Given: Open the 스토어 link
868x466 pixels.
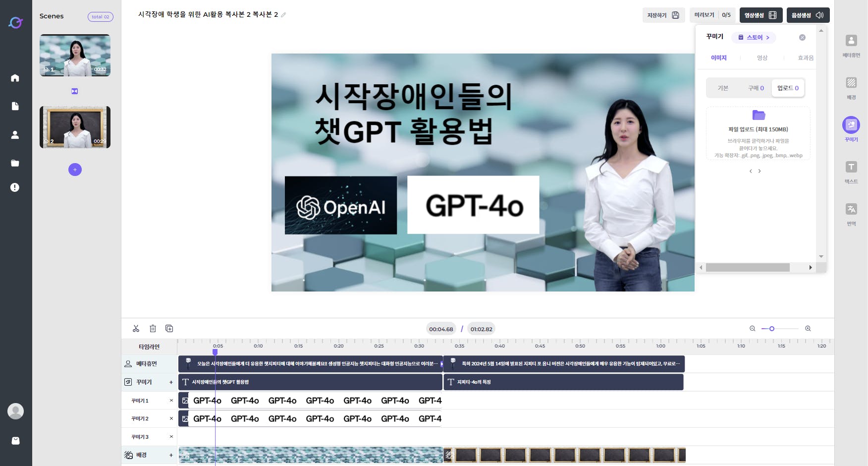Looking at the screenshot, I should pyautogui.click(x=754, y=38).
